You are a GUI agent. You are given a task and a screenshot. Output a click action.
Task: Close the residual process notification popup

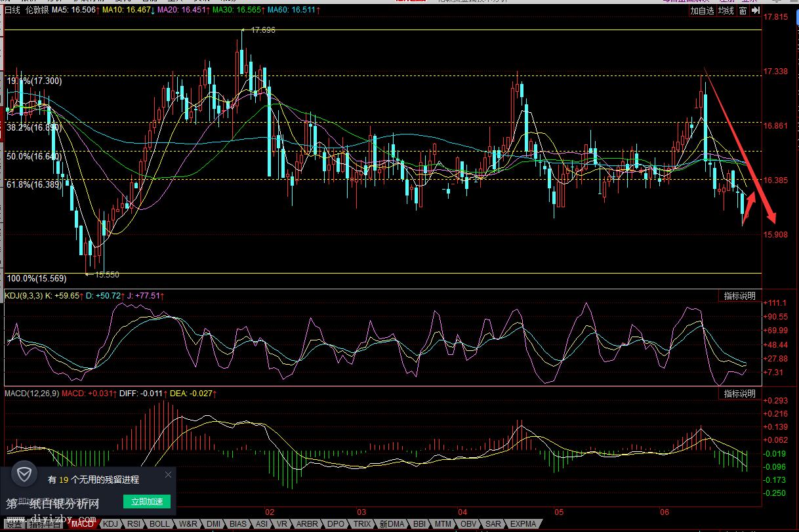[x=169, y=474]
